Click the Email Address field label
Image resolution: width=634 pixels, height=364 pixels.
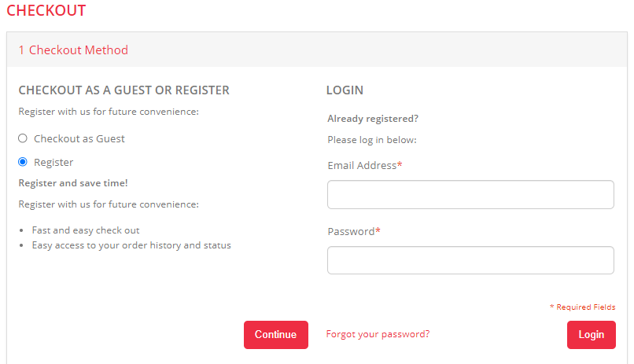[x=364, y=166]
